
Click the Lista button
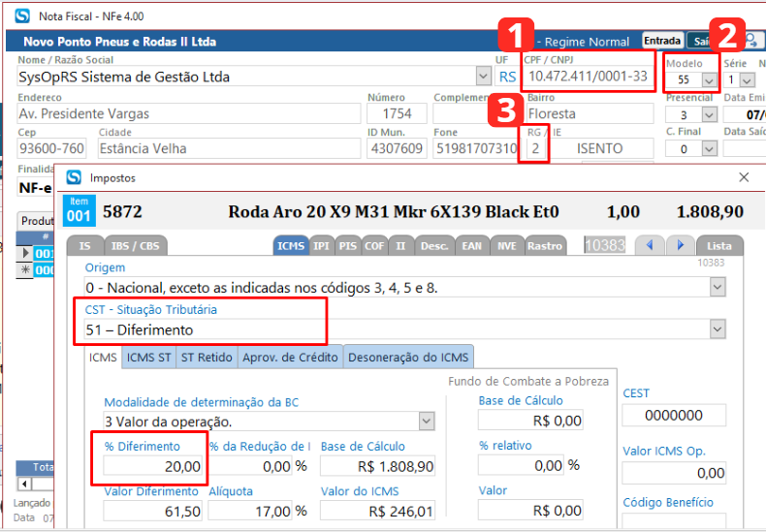click(719, 246)
